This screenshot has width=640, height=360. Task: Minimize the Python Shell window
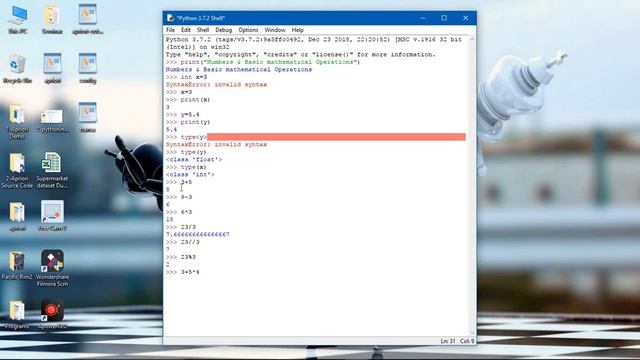(x=423, y=18)
